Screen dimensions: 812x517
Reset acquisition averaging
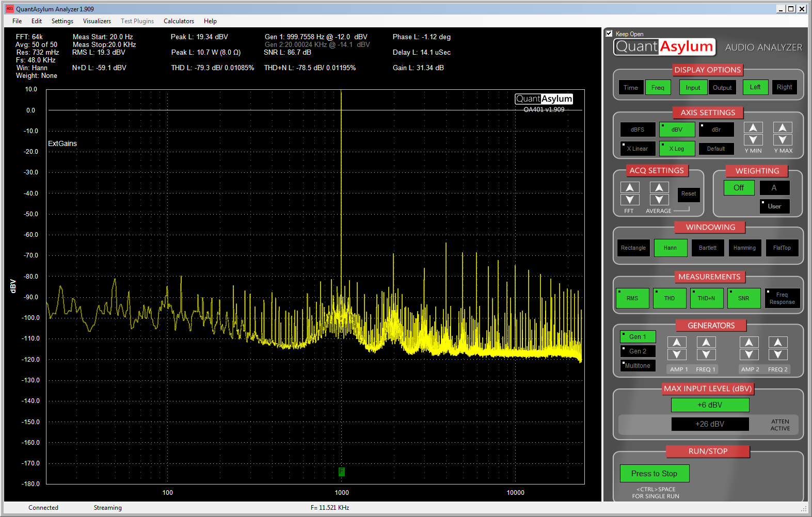click(689, 195)
